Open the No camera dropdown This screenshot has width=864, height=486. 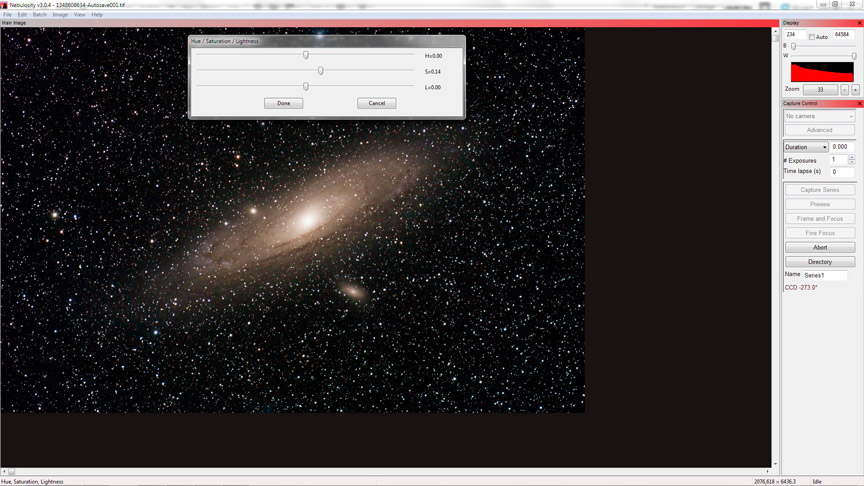tap(819, 116)
